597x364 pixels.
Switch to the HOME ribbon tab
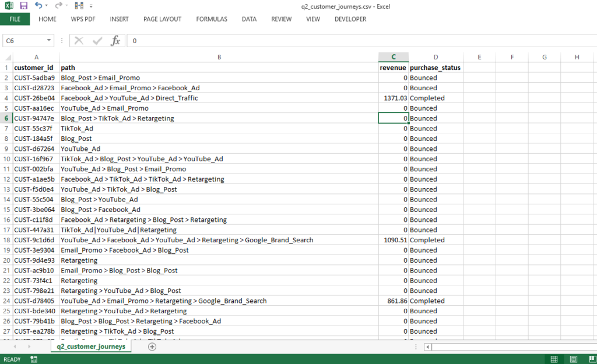tap(47, 19)
